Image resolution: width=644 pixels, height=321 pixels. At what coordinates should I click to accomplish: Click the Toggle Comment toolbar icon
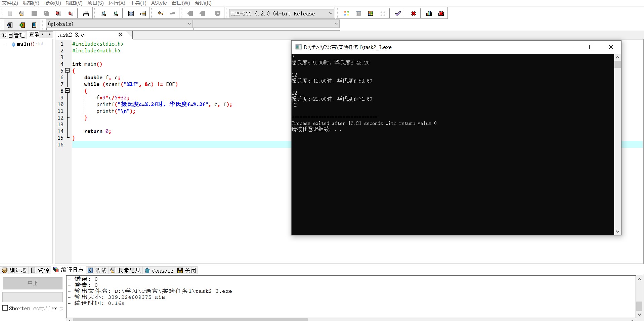point(218,13)
